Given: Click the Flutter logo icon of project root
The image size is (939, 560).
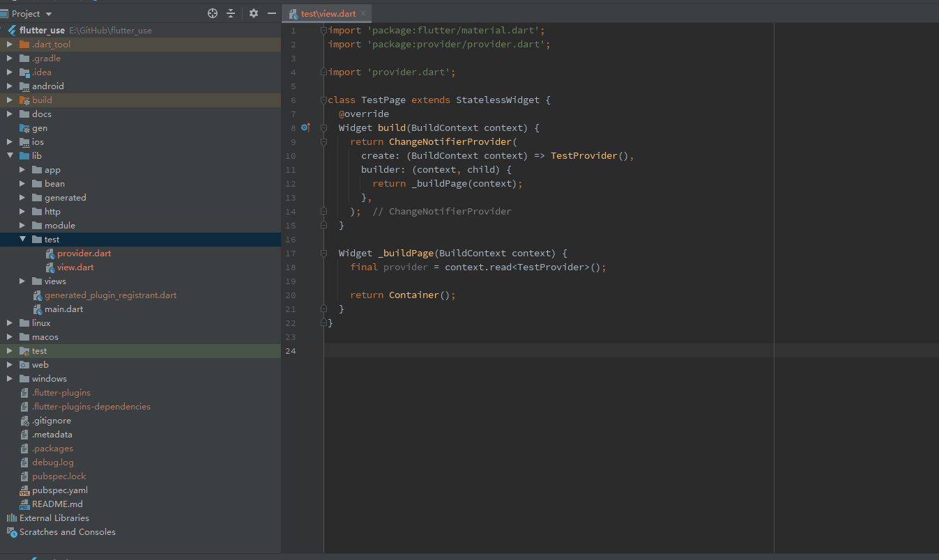Looking at the screenshot, I should pyautogui.click(x=12, y=31).
